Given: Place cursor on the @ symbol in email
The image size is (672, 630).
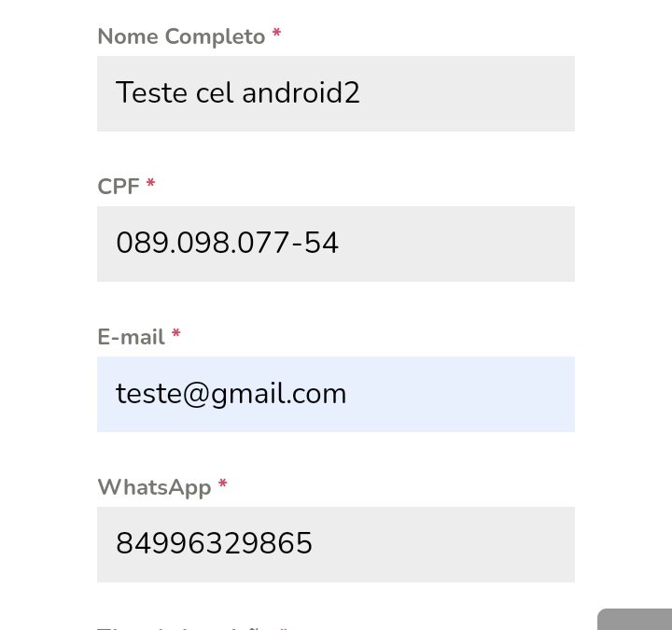Looking at the screenshot, I should click(196, 394).
